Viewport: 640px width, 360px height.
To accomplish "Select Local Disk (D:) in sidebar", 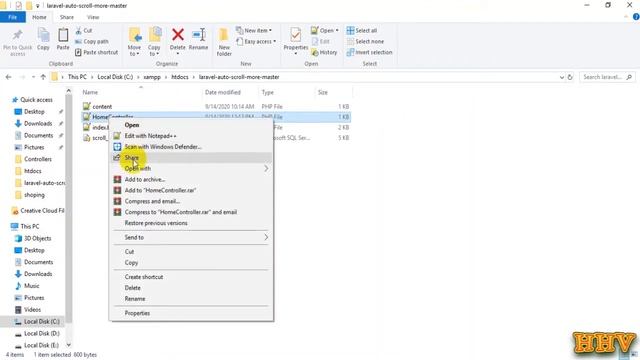I will 42,333.
